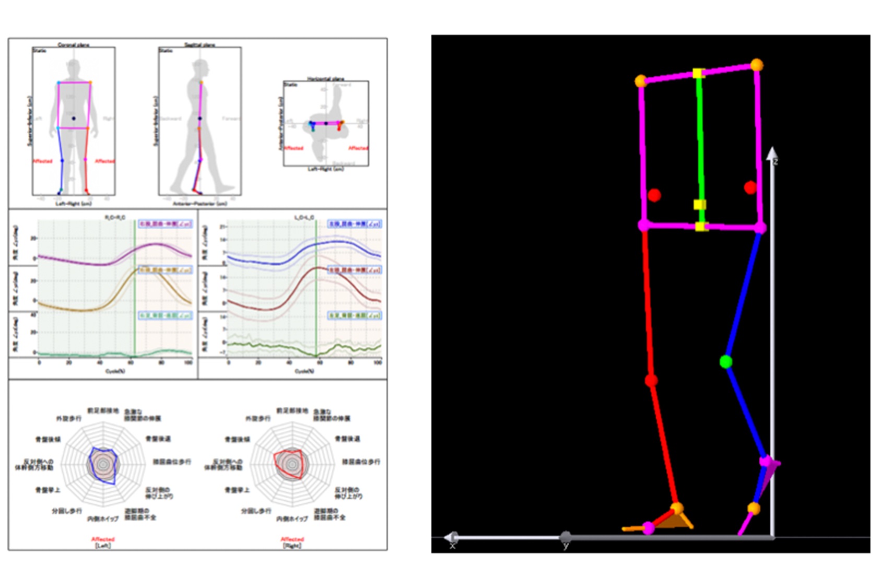
Task: Click the 'Cycle(%)' axis label under R_C chart
Action: (x=115, y=371)
